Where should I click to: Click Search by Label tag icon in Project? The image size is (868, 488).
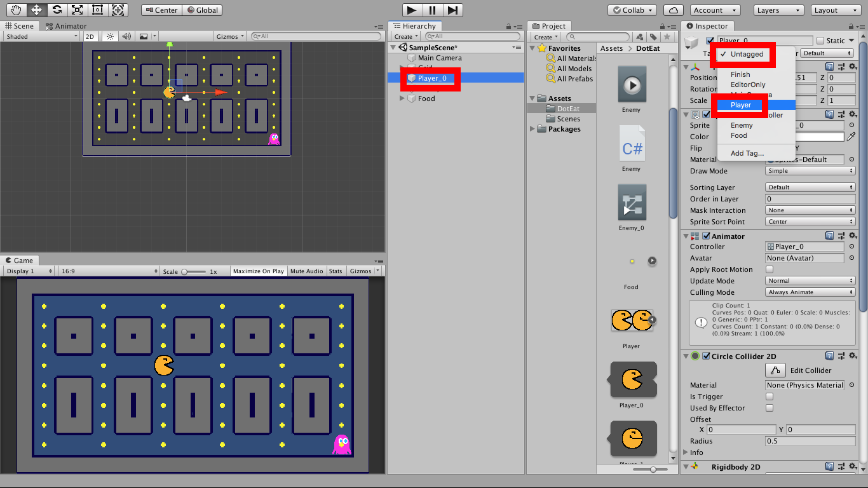click(653, 37)
